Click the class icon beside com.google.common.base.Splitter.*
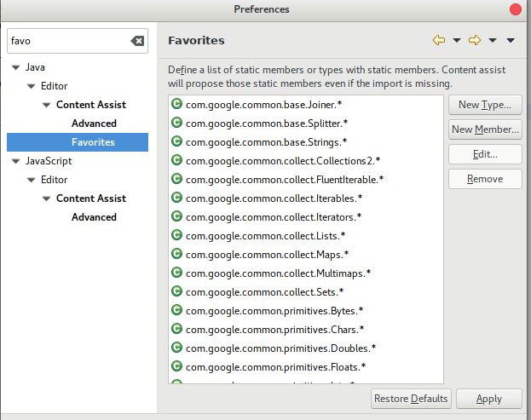Image resolution: width=531 pixels, height=420 pixels. click(176, 122)
